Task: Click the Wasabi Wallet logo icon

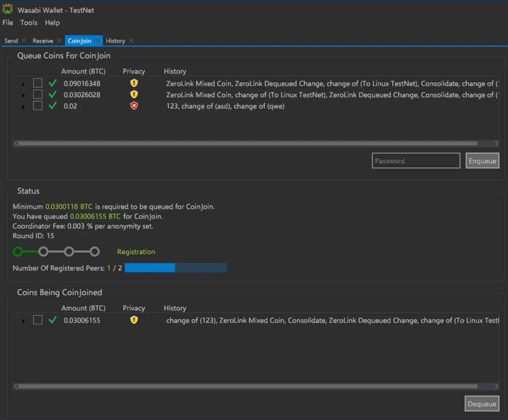Action: coord(8,10)
